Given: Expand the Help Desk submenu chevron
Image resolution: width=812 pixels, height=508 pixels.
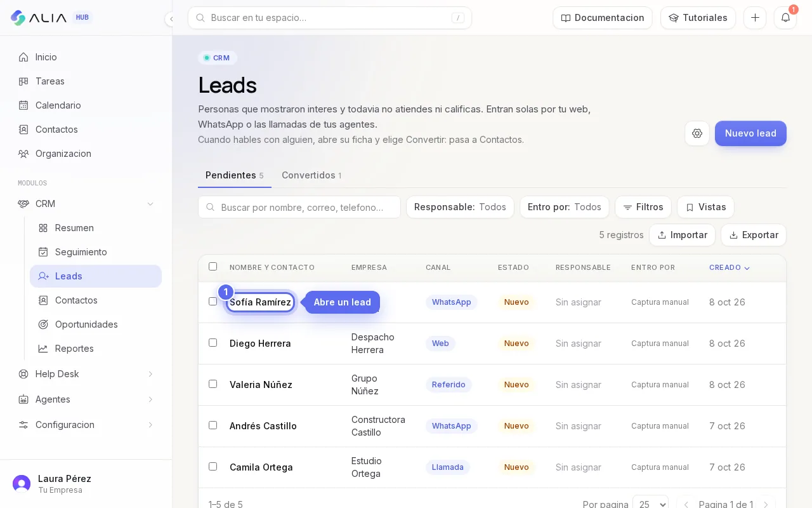Looking at the screenshot, I should tap(150, 374).
